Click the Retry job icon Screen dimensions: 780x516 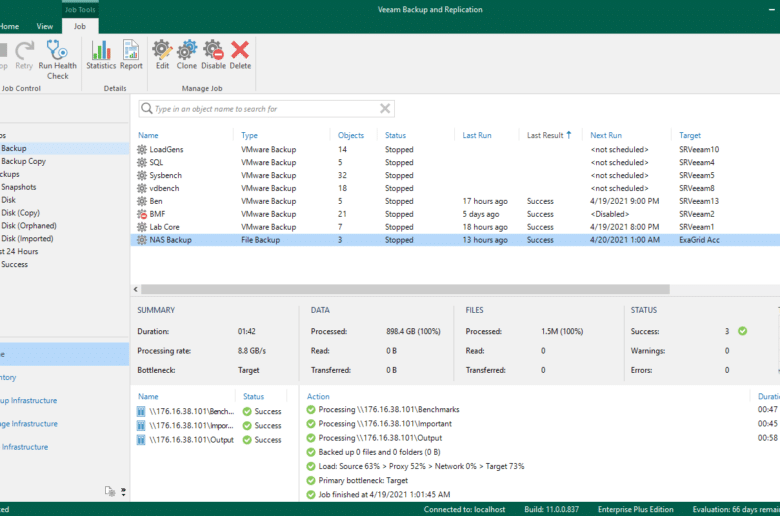pos(24,50)
